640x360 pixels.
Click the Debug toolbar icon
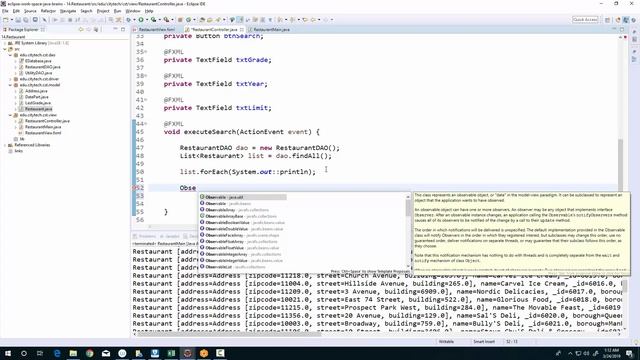129,20
